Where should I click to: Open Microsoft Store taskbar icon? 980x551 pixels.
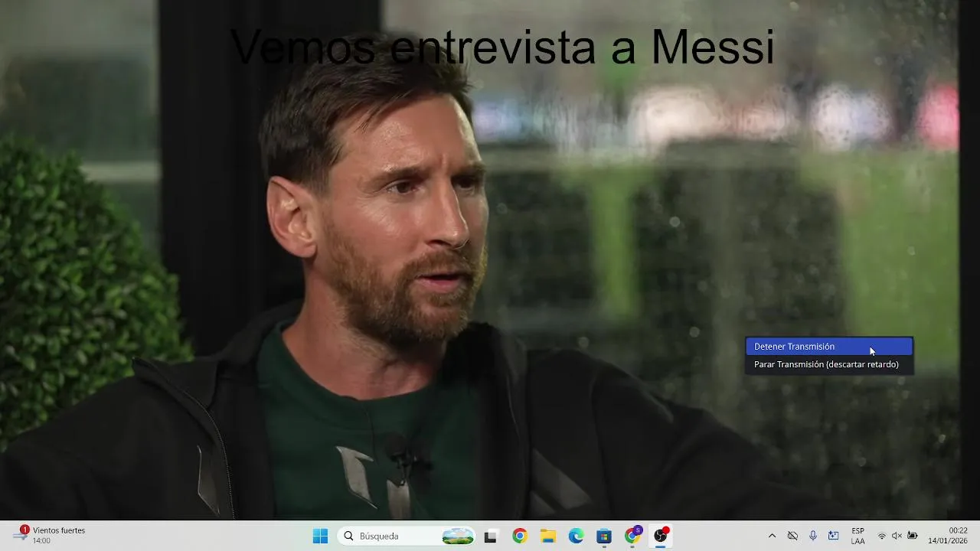coord(604,536)
